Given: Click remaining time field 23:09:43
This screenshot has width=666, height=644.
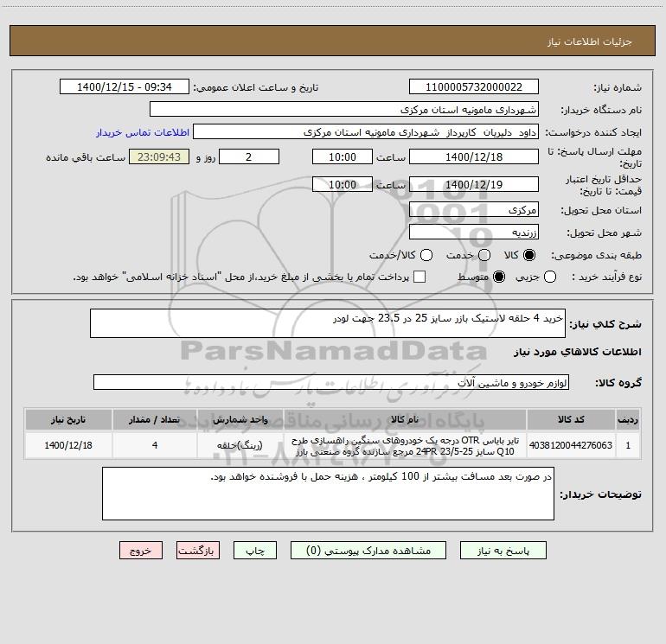Looking at the screenshot, I should point(159,157).
